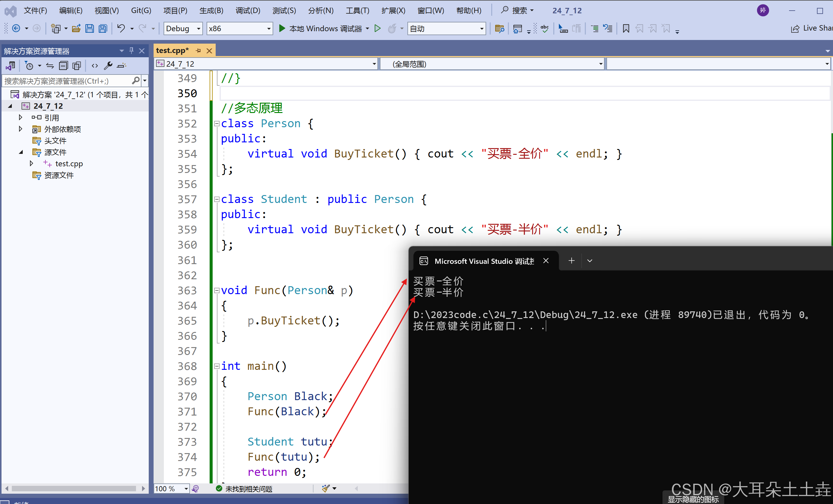The height and width of the screenshot is (504, 833).
Task: Click the Open File toolbar icon
Action: click(x=76, y=29)
